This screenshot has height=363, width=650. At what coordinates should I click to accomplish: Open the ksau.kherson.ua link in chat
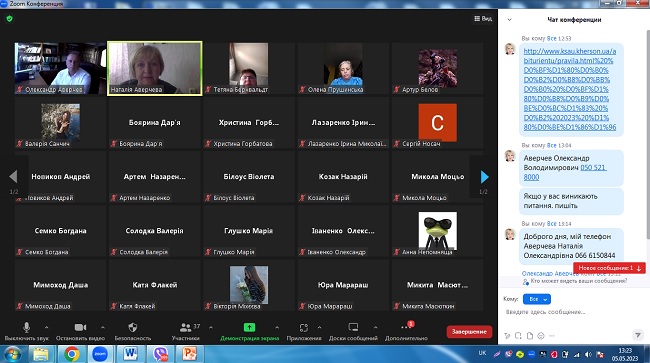click(570, 89)
